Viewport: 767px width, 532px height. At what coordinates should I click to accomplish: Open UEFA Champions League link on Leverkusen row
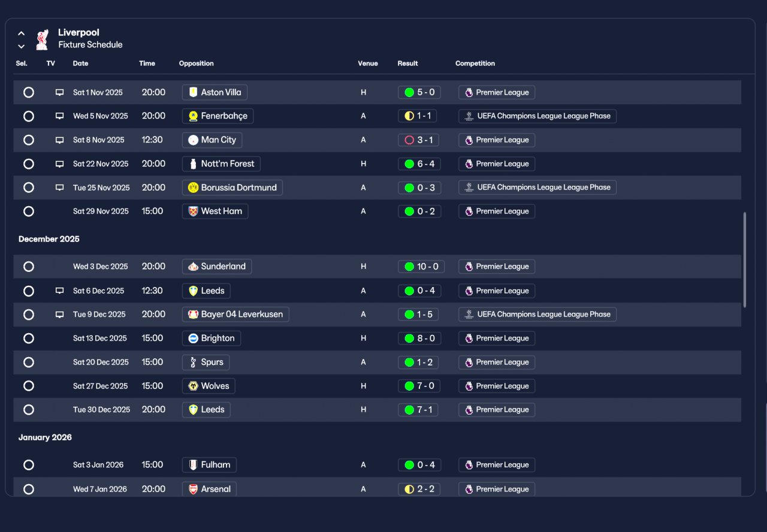[x=537, y=315]
